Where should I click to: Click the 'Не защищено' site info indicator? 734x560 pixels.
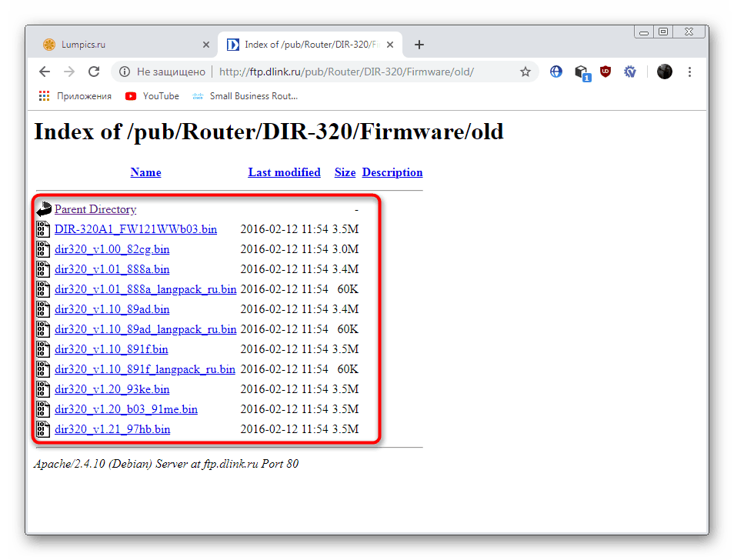coord(162,72)
